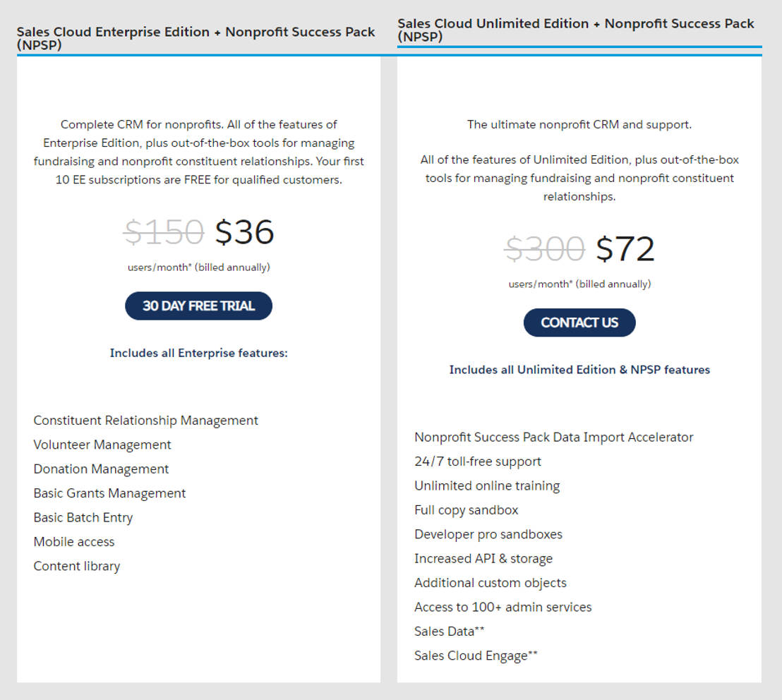Click the Includes all Enterprise features heading
This screenshot has width=782, height=700.
[x=198, y=353]
